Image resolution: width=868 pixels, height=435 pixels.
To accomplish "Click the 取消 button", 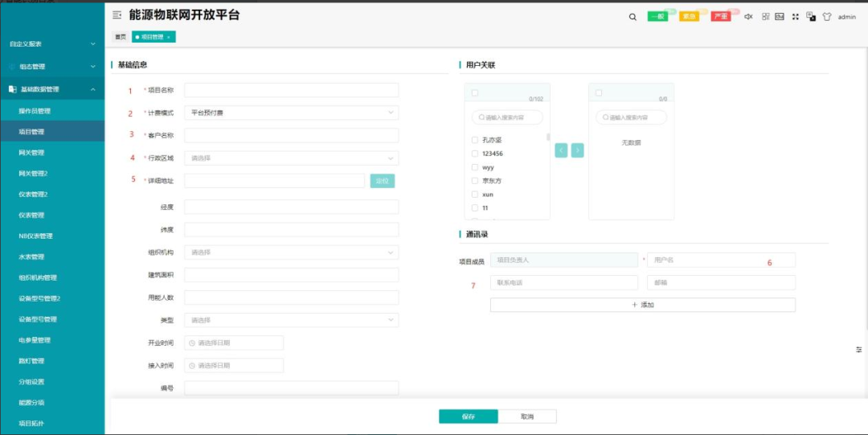I will 527,417.
